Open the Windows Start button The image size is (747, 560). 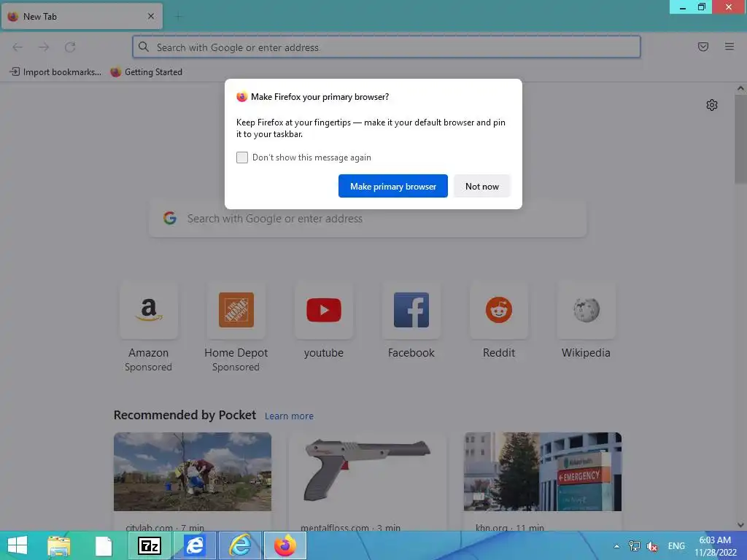(18, 545)
